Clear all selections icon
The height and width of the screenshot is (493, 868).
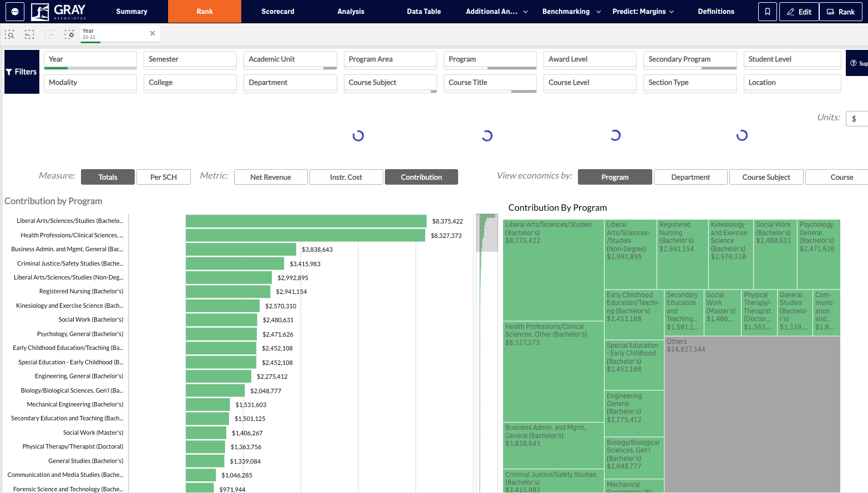(69, 34)
